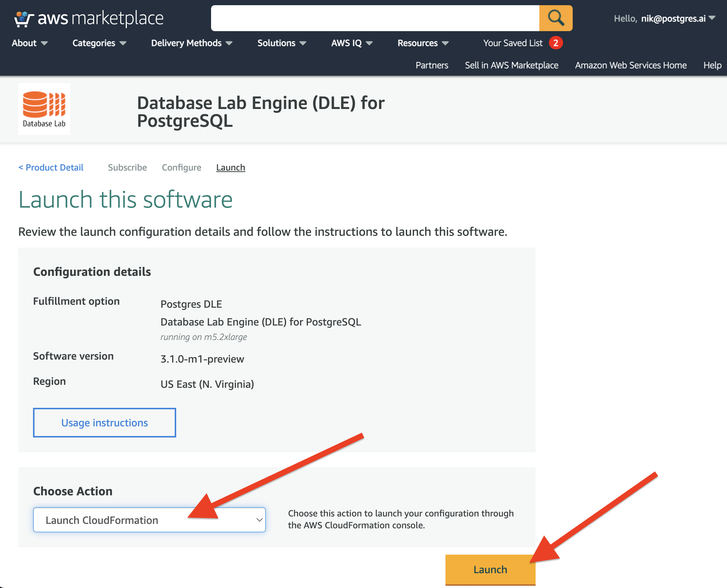This screenshot has width=727, height=588.
Task: Select the Launch step tab
Action: pyautogui.click(x=230, y=168)
